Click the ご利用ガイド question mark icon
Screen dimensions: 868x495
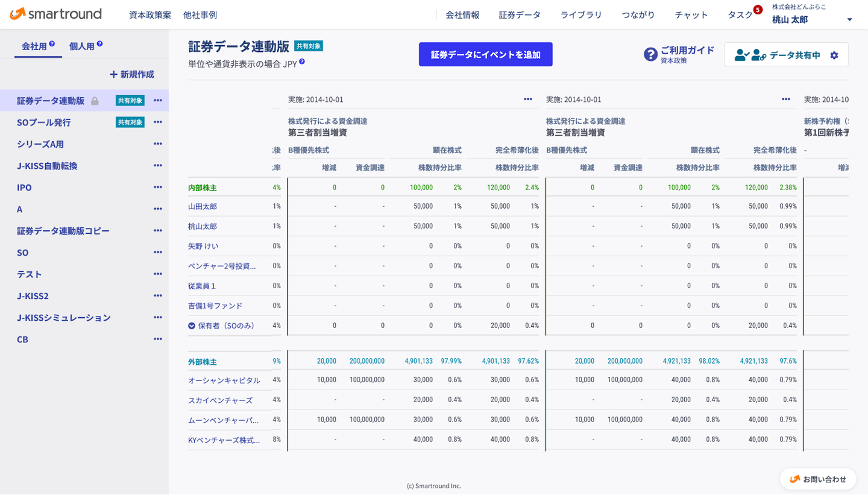[650, 55]
